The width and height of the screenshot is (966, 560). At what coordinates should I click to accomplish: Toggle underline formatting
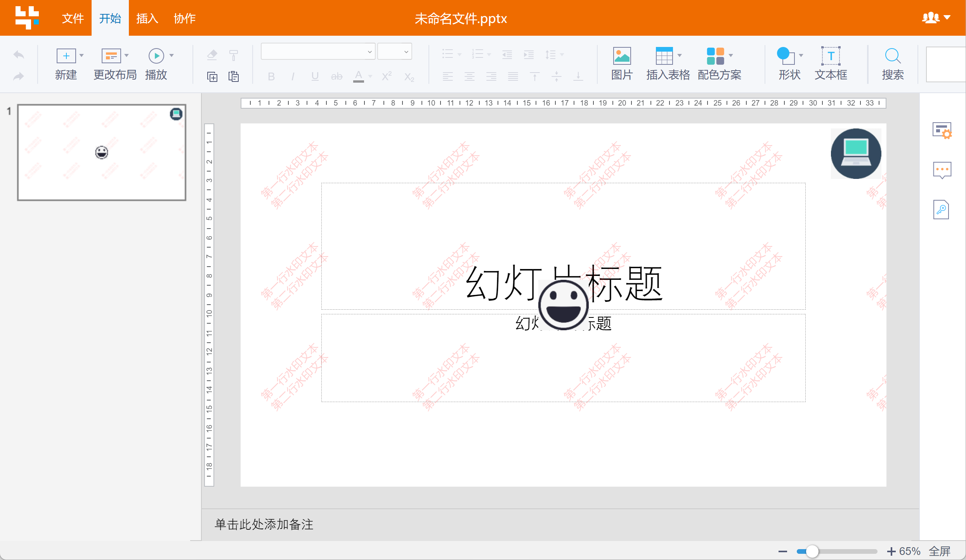pos(315,76)
